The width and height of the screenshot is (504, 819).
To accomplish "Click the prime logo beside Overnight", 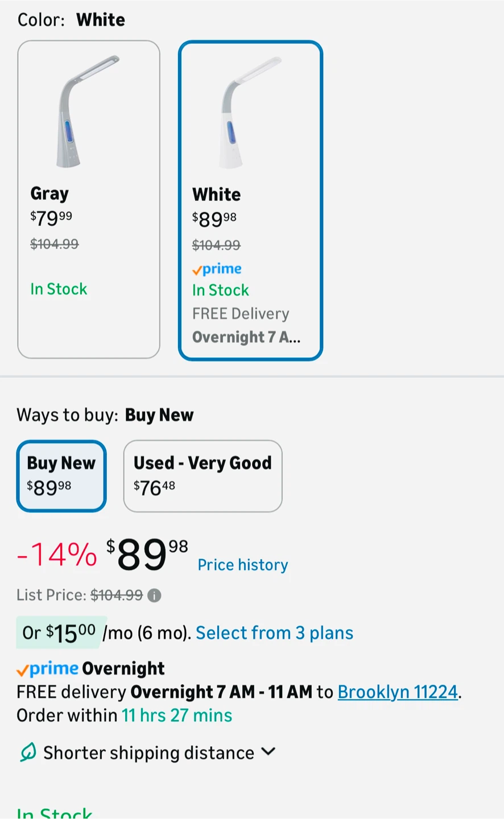I will coord(48,669).
